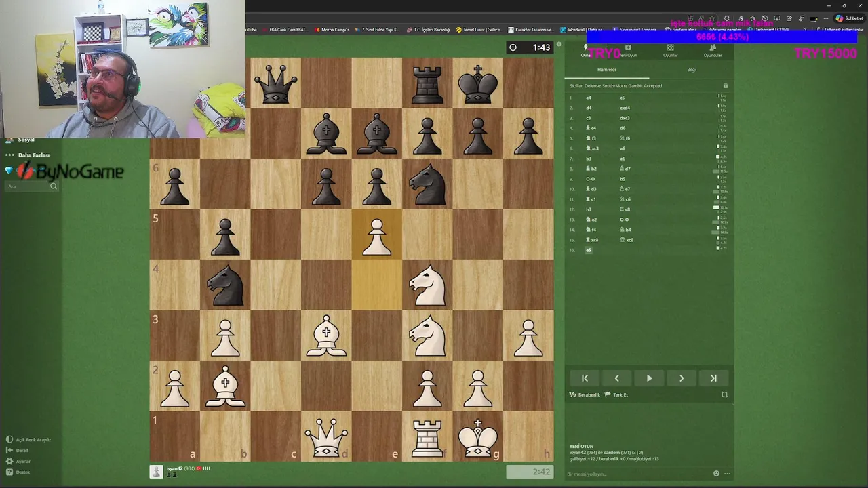Open the Oyunlar (games) tab
868x488 pixels.
tap(670, 51)
